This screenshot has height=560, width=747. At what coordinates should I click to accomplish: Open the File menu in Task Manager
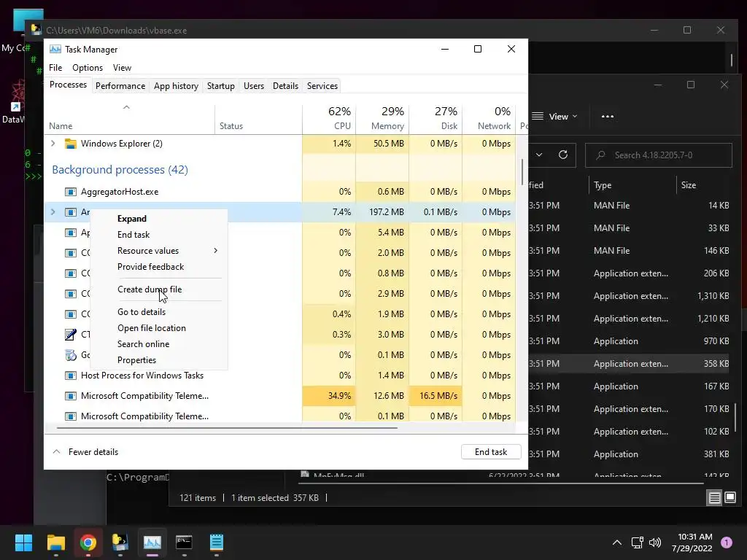(x=55, y=68)
